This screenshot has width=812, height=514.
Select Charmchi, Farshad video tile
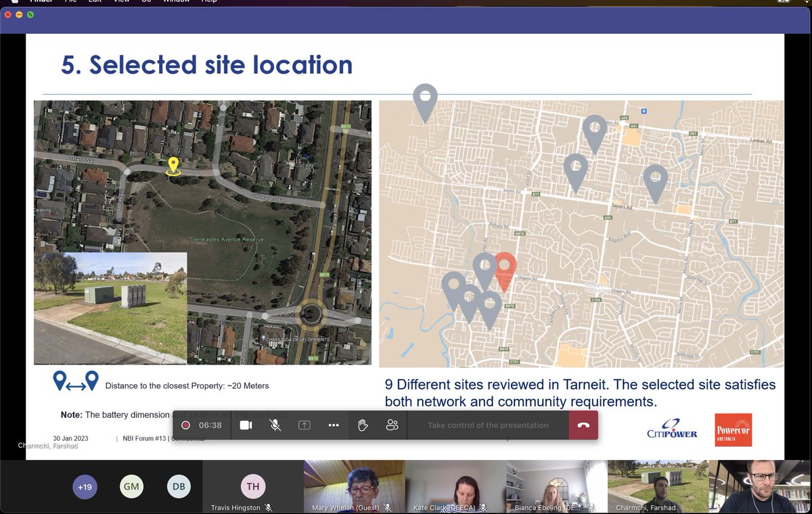[658, 487]
